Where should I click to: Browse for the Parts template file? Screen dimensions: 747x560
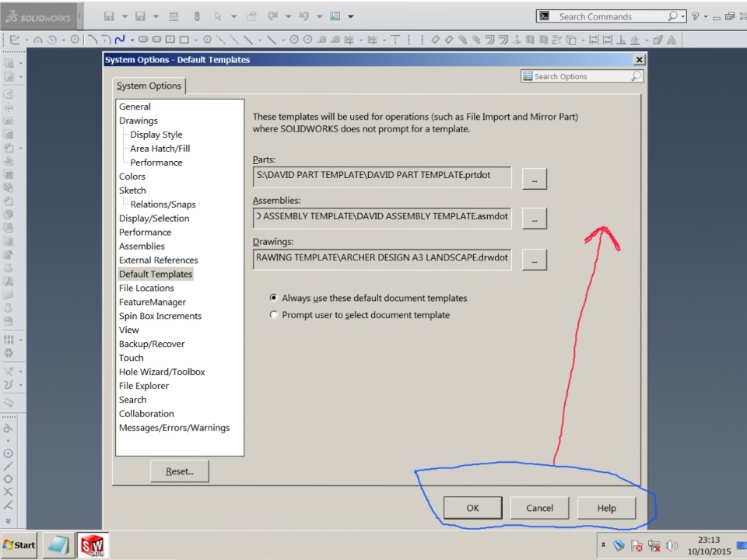(x=534, y=179)
